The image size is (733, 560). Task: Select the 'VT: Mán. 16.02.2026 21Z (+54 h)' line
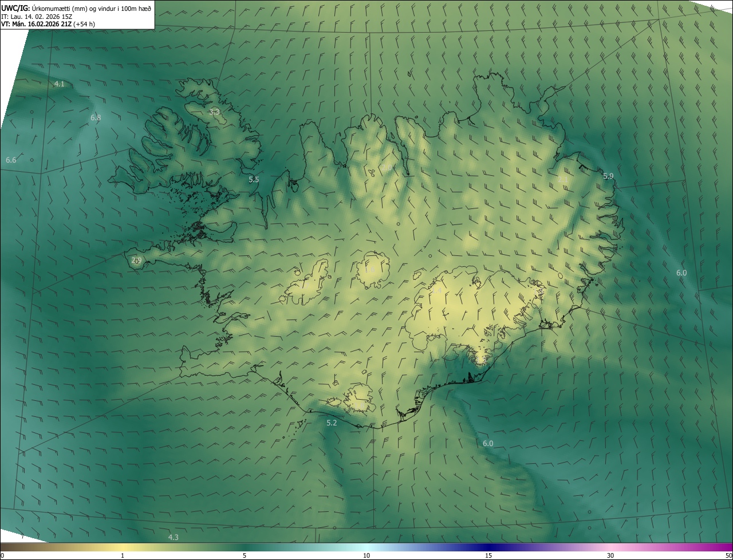coord(48,25)
